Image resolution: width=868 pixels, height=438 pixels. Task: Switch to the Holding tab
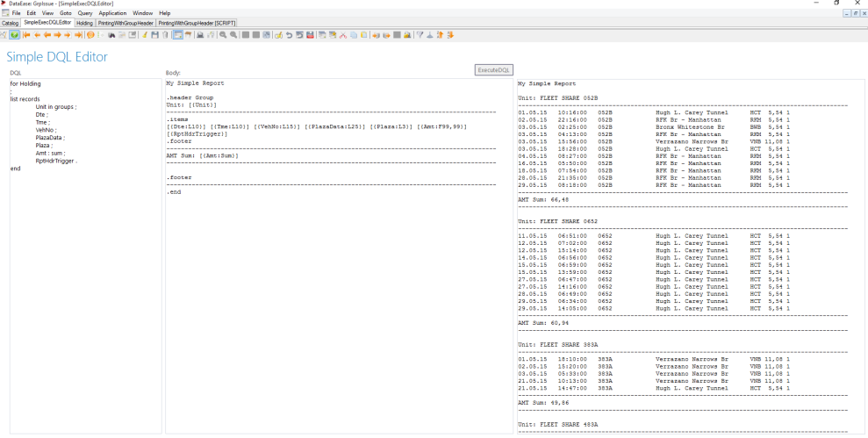[x=85, y=23]
